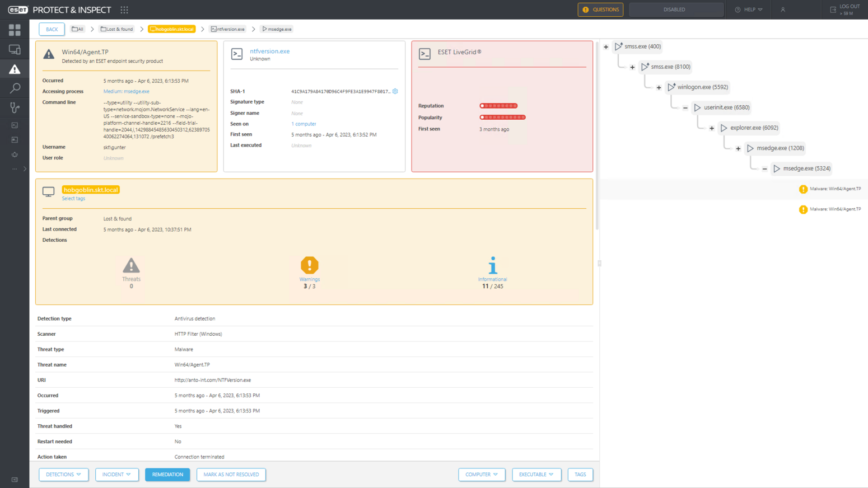The width and height of the screenshot is (868, 488).
Task: Click the REMEDIATION button
Action: pyautogui.click(x=167, y=475)
